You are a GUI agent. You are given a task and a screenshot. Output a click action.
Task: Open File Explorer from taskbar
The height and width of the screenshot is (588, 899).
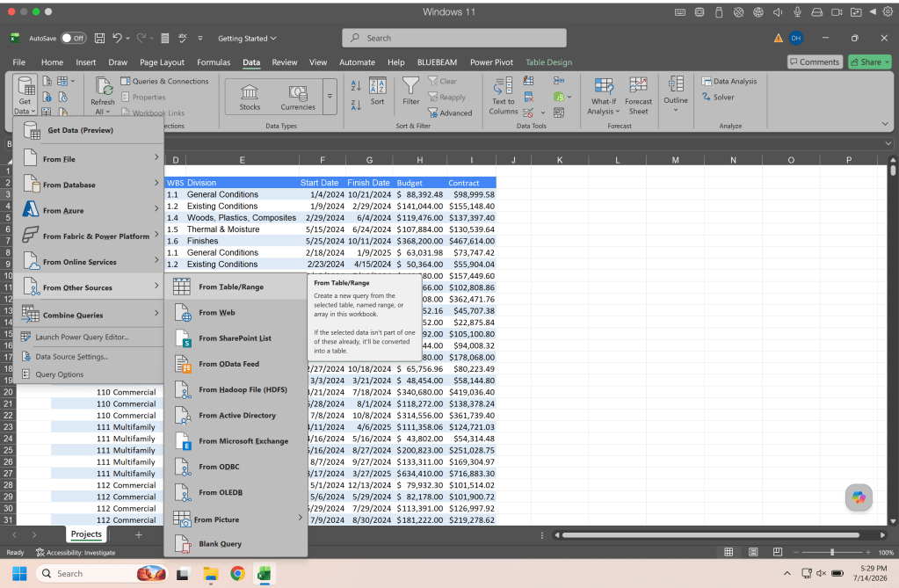[x=210, y=573]
